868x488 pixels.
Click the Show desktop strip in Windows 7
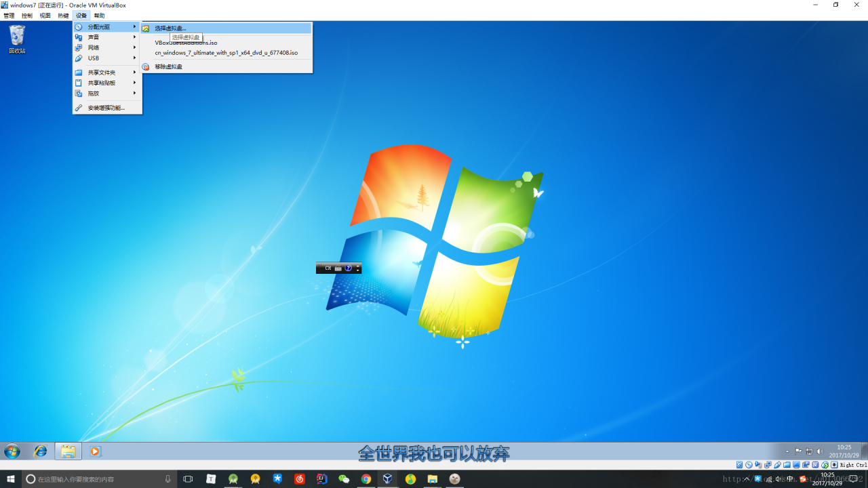(863, 451)
